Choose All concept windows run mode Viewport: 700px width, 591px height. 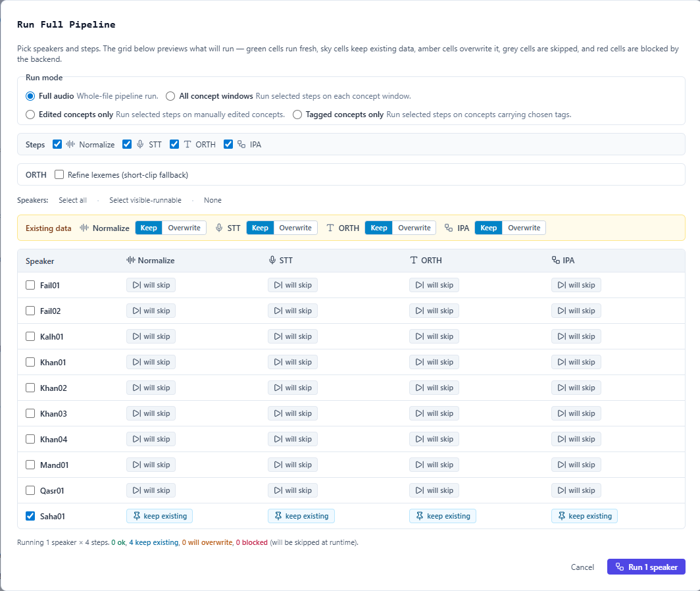pyautogui.click(x=170, y=96)
